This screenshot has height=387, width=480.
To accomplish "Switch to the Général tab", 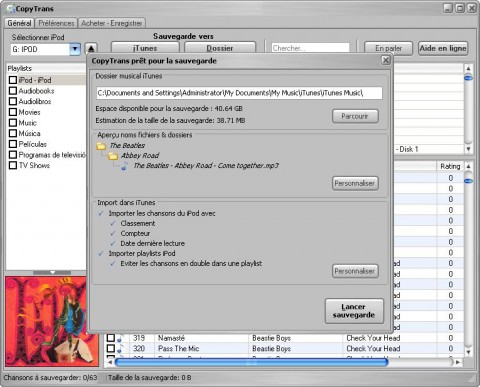I will coord(19,23).
